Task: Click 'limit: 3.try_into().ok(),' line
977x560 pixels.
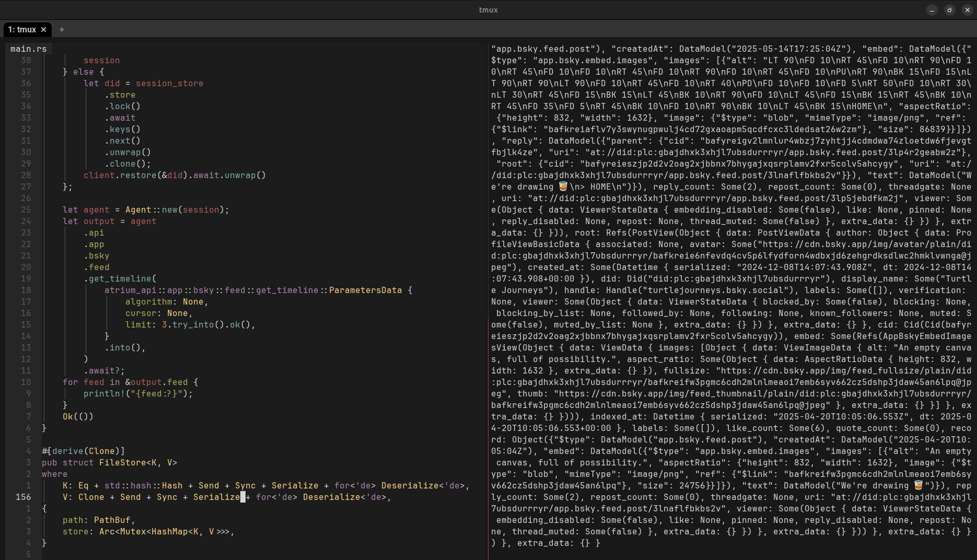Action: 190,324
